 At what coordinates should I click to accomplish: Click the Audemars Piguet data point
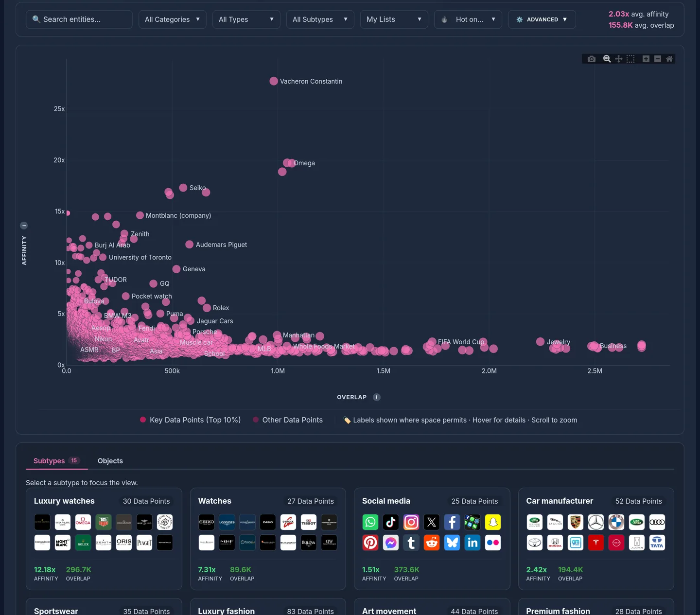pyautogui.click(x=190, y=245)
